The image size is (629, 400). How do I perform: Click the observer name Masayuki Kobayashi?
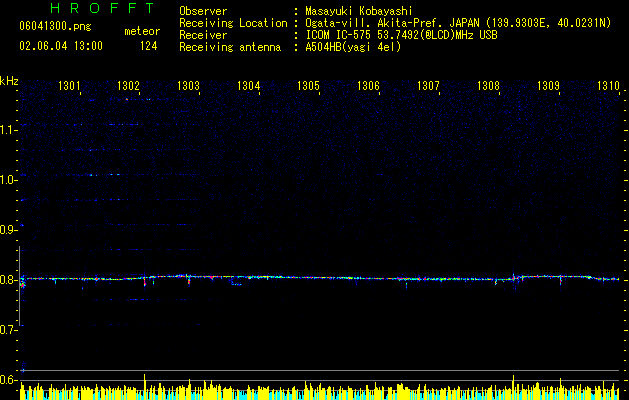359,11
